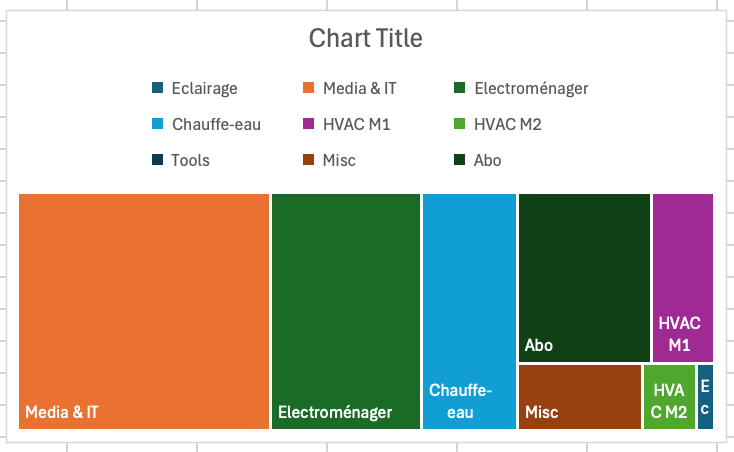Select the brown Misc treemap block
Image resolution: width=734 pixels, height=452 pixels.
[580, 397]
